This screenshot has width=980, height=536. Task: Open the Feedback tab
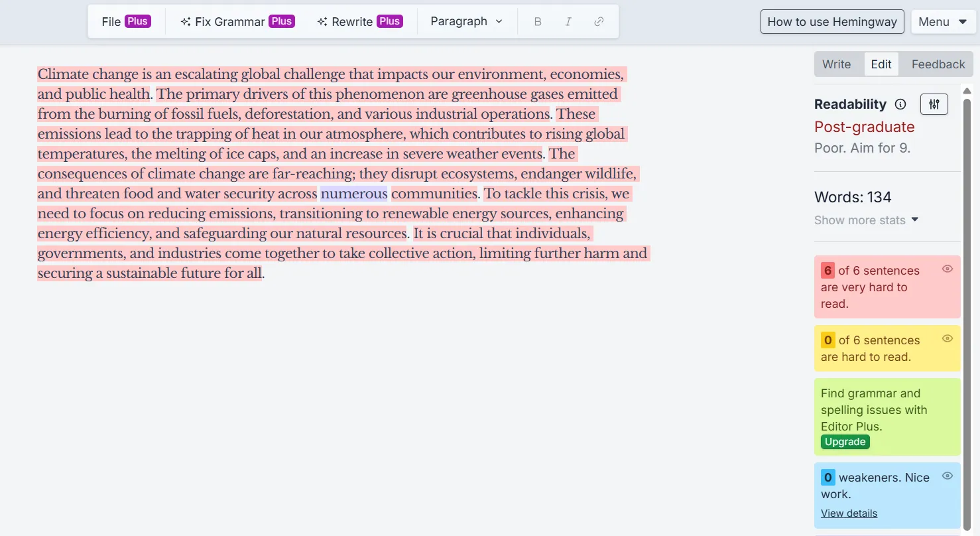pyautogui.click(x=936, y=64)
